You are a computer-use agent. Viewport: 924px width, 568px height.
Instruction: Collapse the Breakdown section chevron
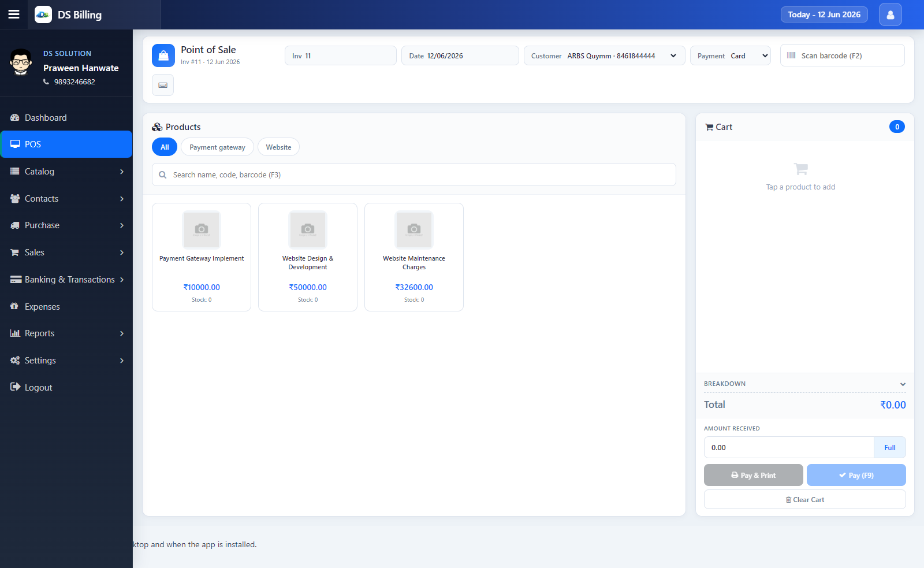point(903,384)
